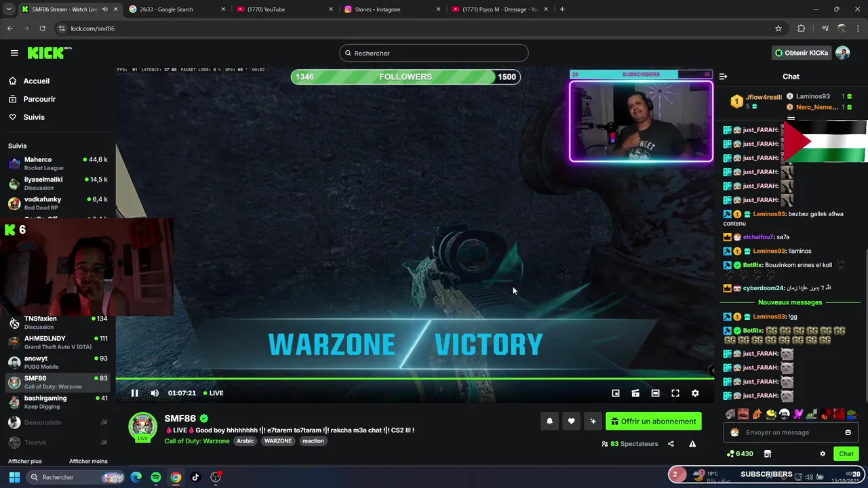Click the KICK logo
This screenshot has height=488, width=868.
click(50, 53)
